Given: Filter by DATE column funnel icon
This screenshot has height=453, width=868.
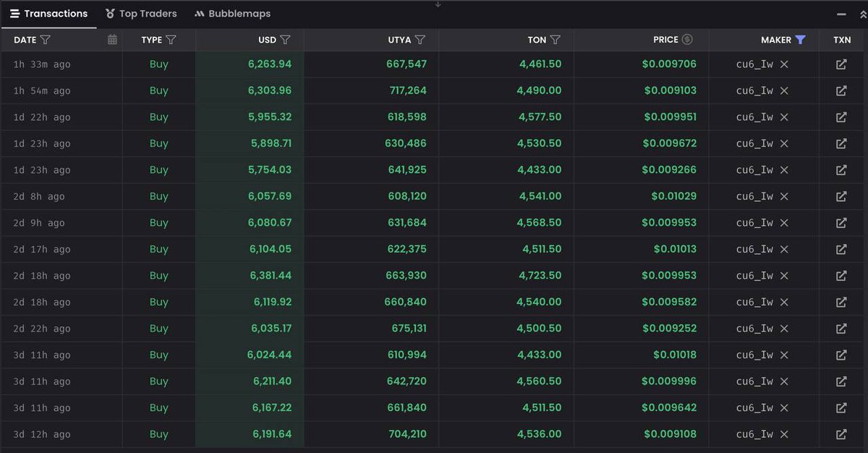Looking at the screenshot, I should [x=46, y=40].
